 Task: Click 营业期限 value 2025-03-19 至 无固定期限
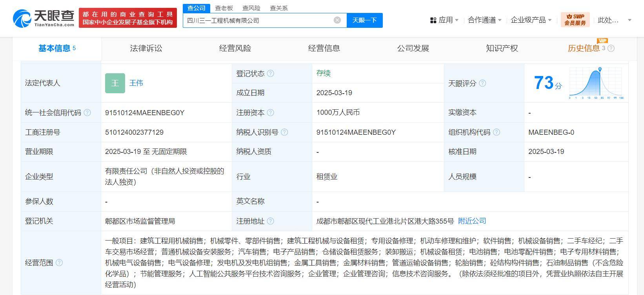pos(146,152)
